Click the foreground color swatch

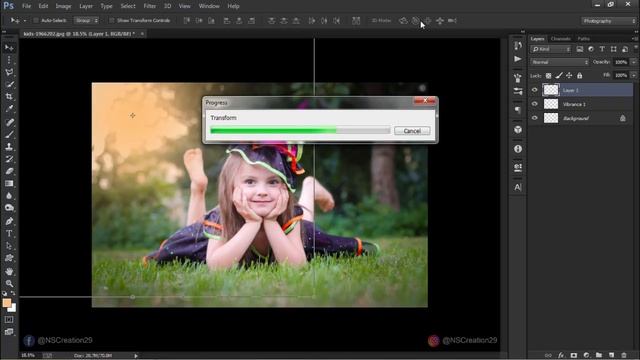7,303
